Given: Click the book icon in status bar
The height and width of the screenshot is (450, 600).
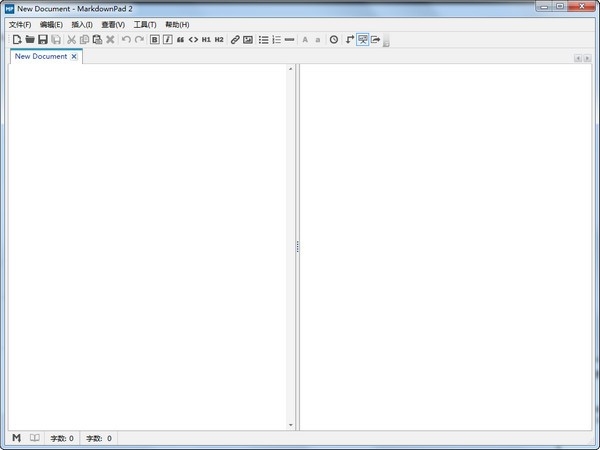Looking at the screenshot, I should (35, 438).
